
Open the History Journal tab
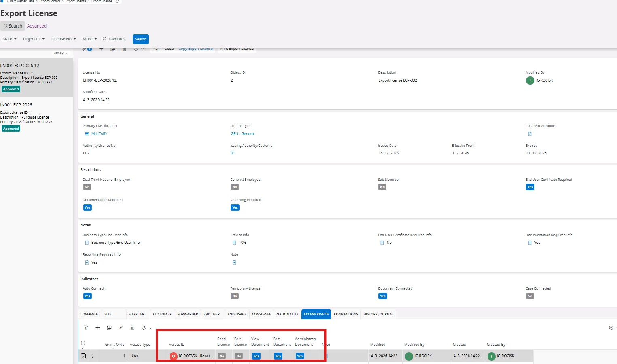[378, 314]
